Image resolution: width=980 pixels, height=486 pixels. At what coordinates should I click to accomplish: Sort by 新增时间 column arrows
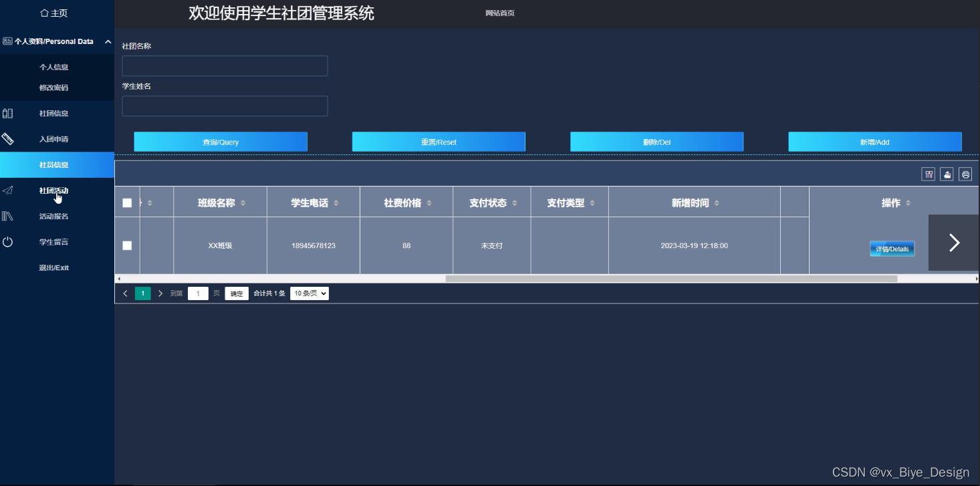point(717,203)
